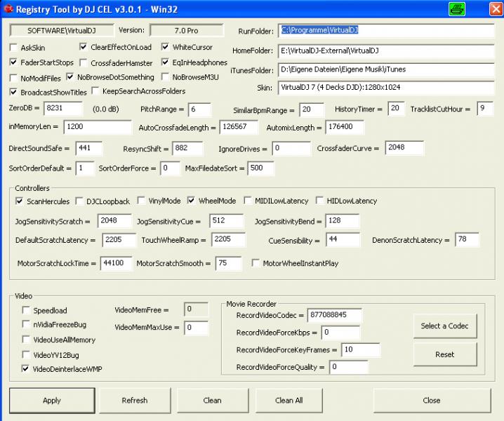Click MaxFiledateSort value field
The image size is (504, 421).
[x=260, y=168]
